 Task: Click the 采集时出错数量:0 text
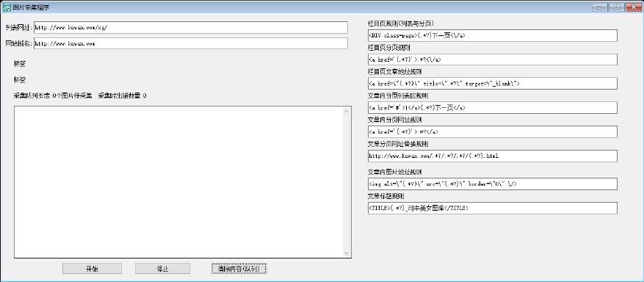coord(123,95)
